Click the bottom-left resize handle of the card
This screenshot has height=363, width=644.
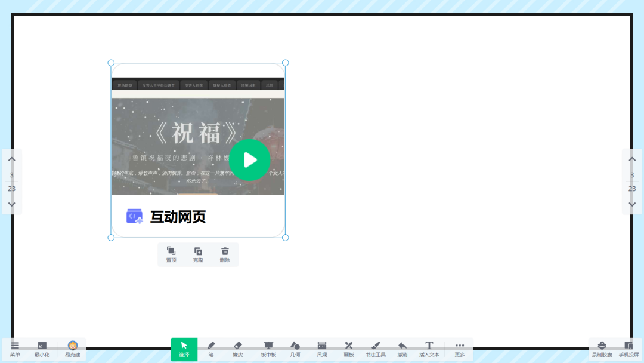(111, 238)
